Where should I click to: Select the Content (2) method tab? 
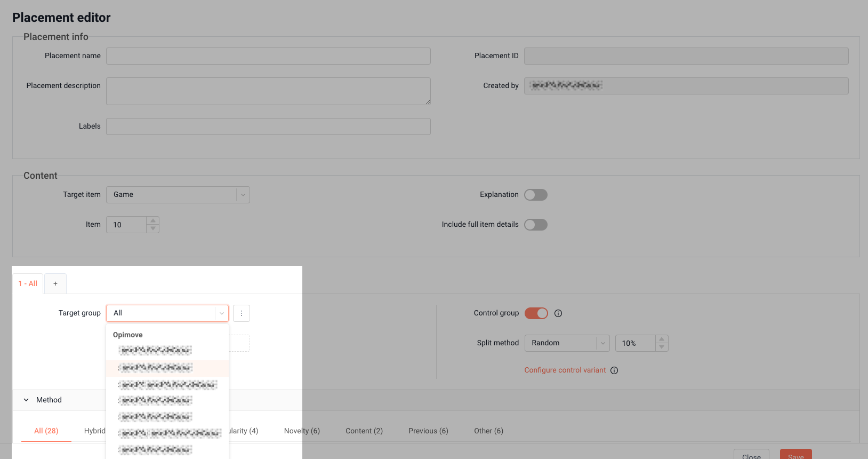pos(364,431)
